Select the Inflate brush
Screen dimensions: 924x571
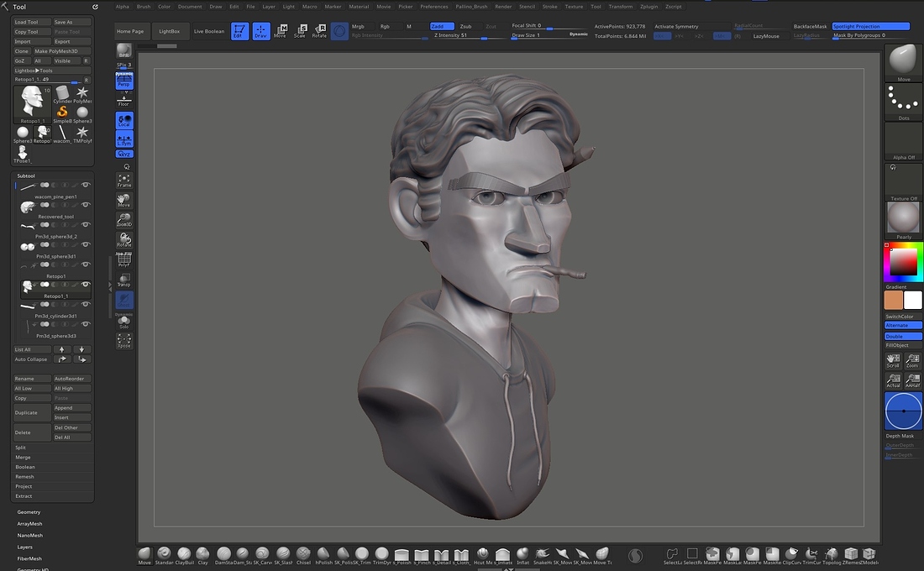(522, 554)
